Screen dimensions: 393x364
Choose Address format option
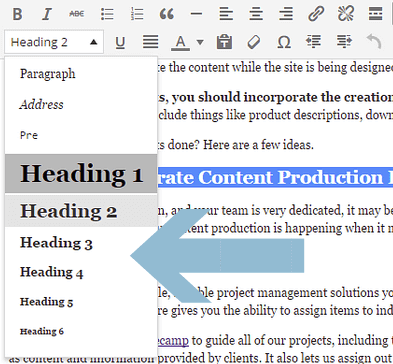click(81, 105)
